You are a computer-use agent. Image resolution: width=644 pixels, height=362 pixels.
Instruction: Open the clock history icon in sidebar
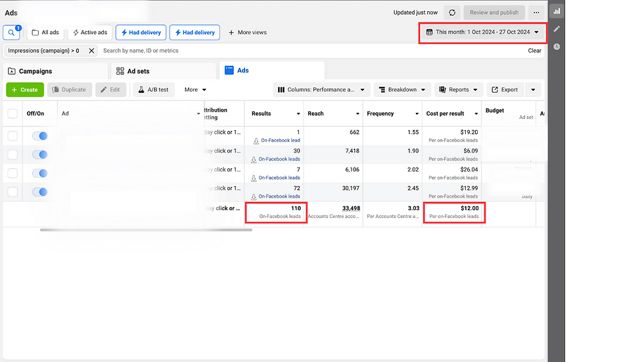pos(557,47)
